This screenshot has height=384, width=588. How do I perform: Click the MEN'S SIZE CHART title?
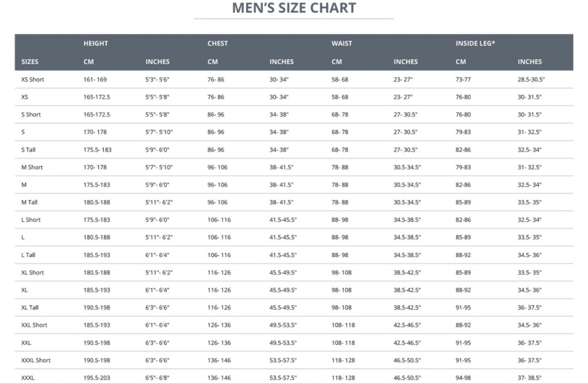click(x=294, y=8)
